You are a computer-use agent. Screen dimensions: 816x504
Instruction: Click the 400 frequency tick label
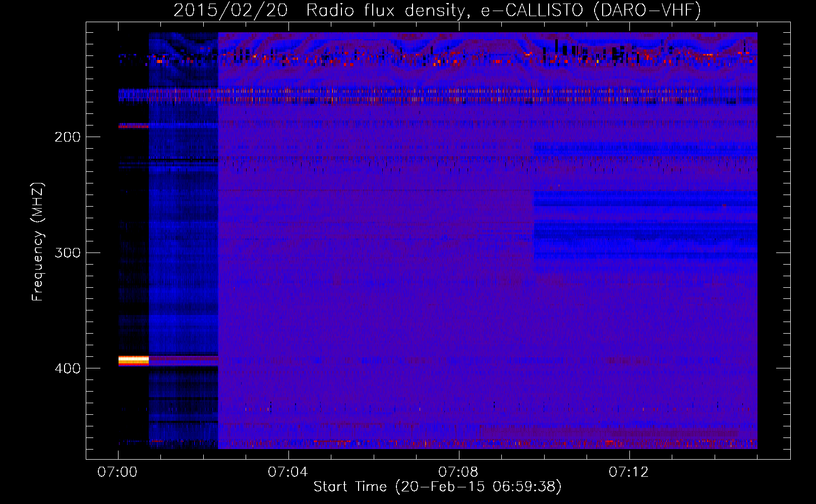68,368
